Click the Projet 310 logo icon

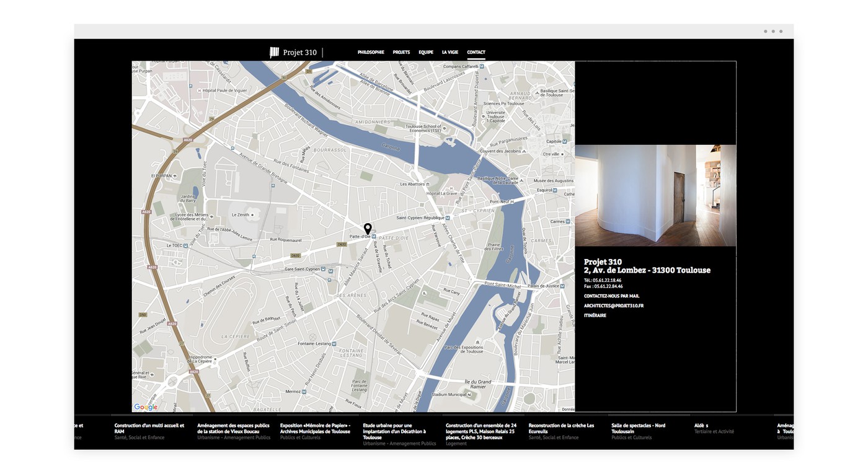click(274, 53)
